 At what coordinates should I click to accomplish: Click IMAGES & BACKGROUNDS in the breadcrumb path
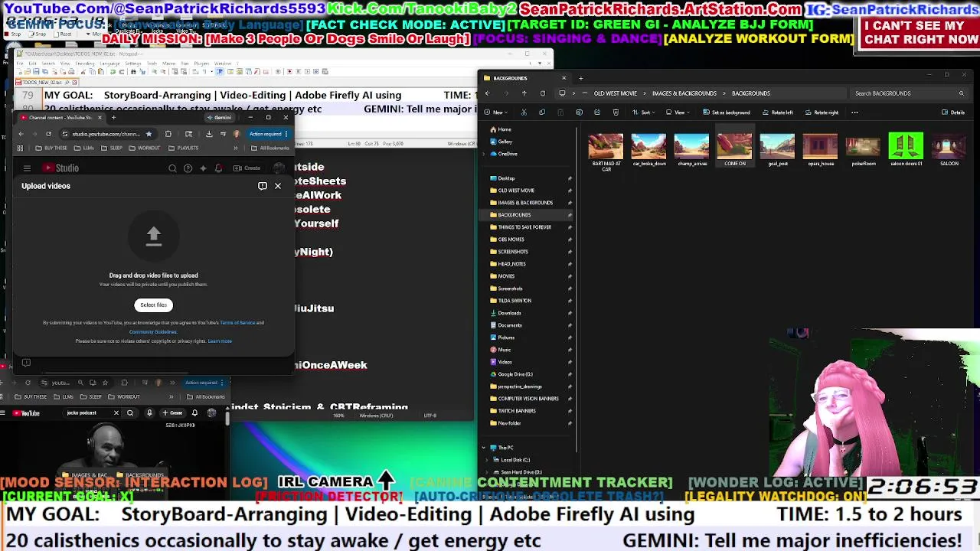[684, 93]
